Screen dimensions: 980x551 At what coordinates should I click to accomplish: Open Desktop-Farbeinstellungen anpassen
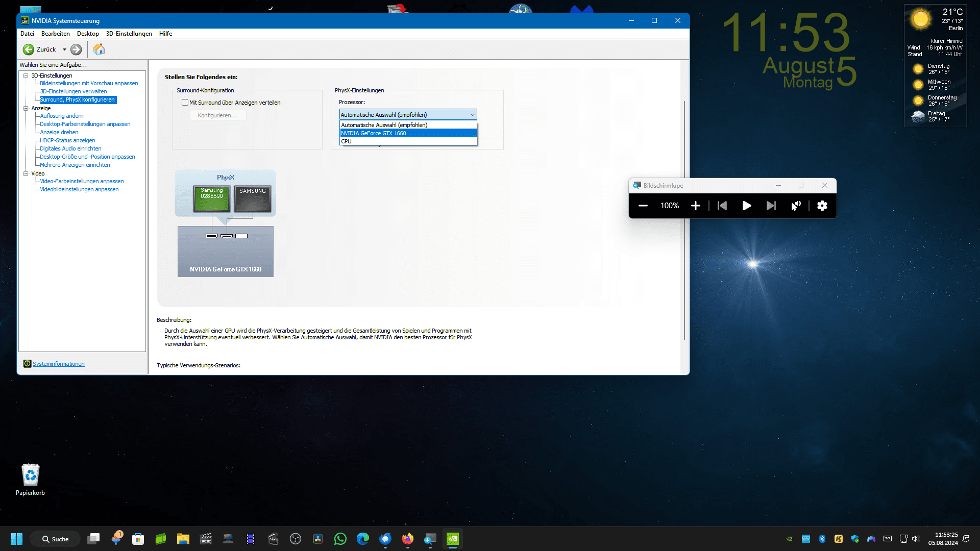[85, 124]
